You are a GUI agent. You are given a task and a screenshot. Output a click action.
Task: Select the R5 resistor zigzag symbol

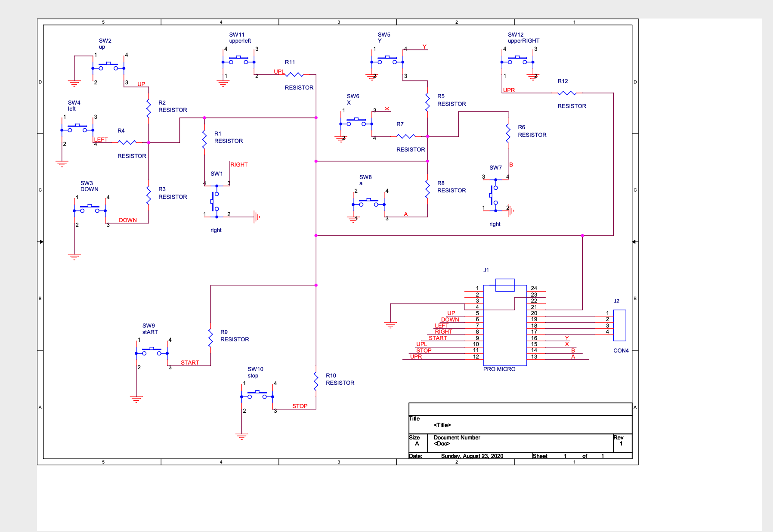pyautogui.click(x=427, y=102)
